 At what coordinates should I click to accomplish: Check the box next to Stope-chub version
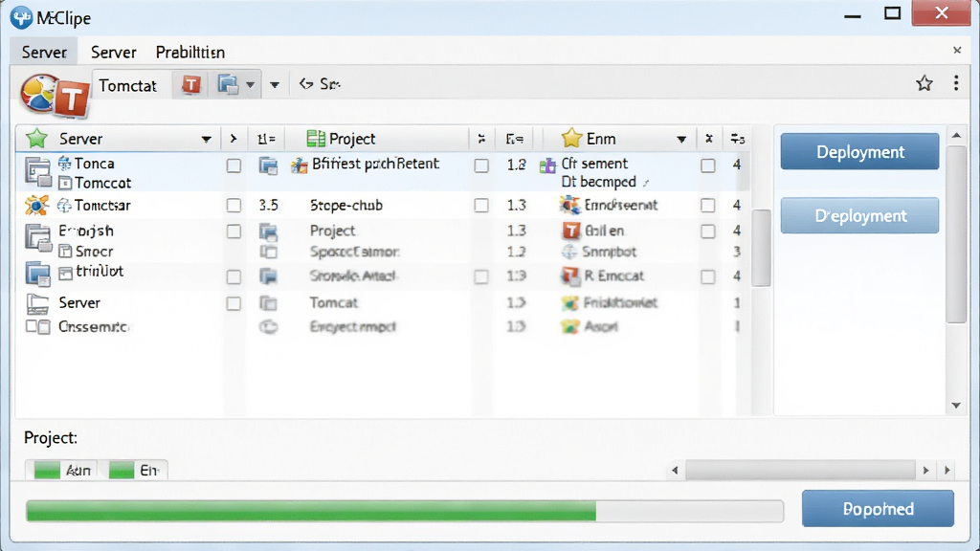[481, 206]
